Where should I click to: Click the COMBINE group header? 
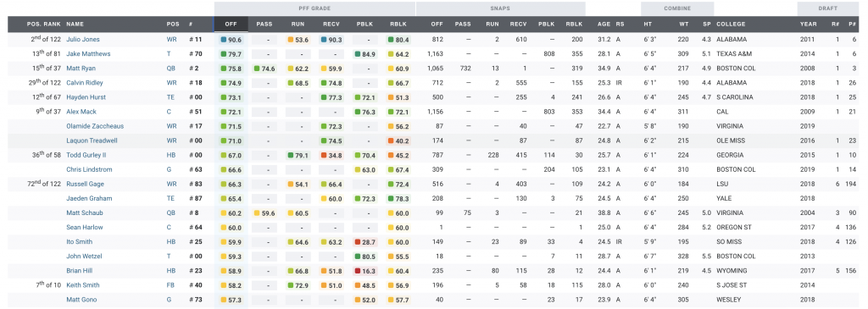(x=677, y=8)
